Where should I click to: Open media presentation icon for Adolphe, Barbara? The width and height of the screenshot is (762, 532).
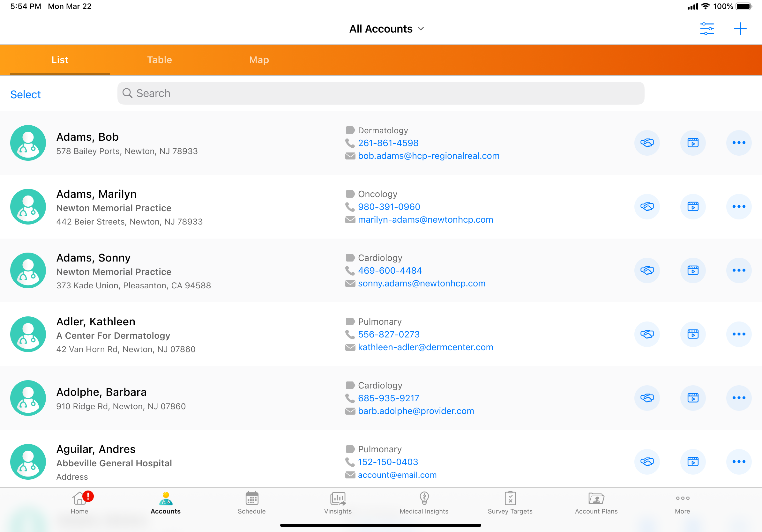coord(693,398)
